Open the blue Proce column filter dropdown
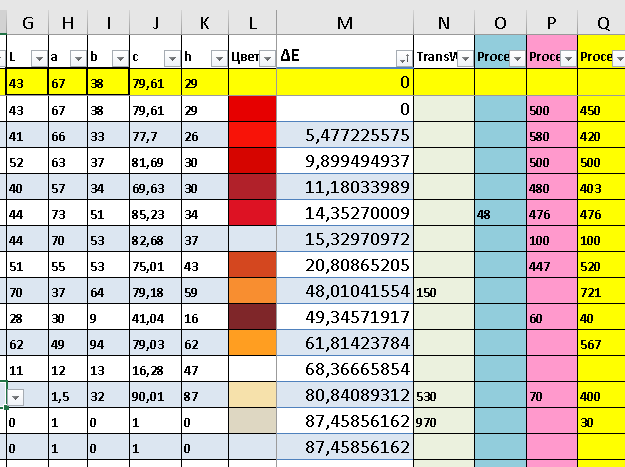This screenshot has width=625, height=467. (x=517, y=59)
